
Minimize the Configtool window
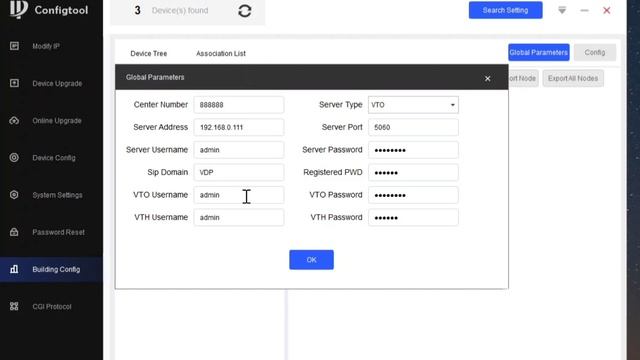point(584,10)
